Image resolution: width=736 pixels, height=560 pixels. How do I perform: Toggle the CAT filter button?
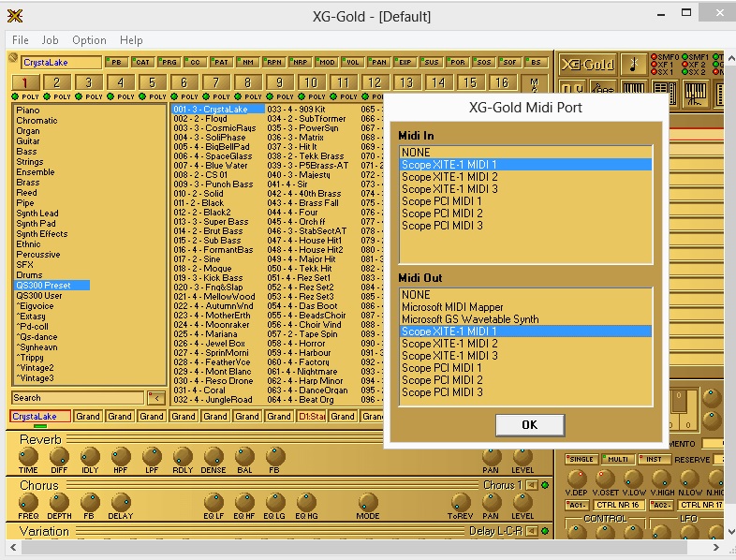(x=141, y=62)
